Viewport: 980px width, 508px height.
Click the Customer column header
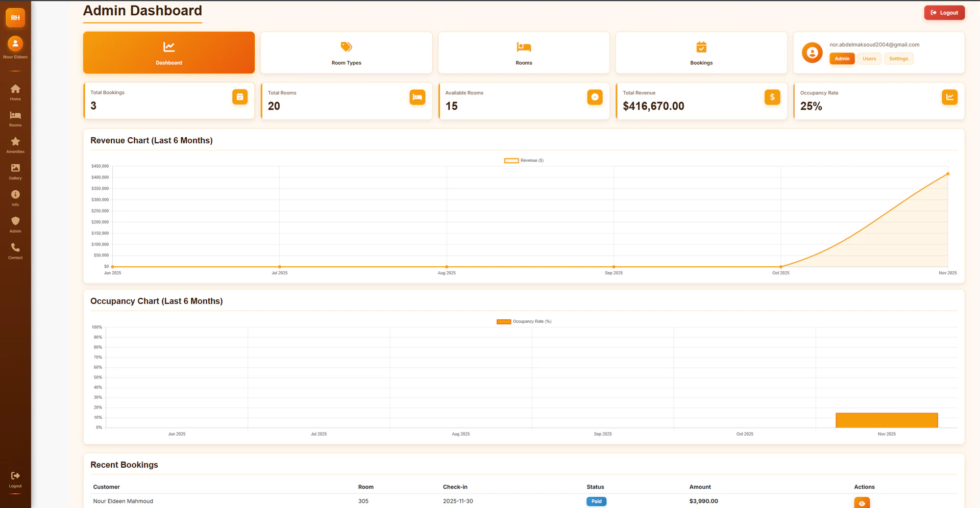pyautogui.click(x=106, y=487)
